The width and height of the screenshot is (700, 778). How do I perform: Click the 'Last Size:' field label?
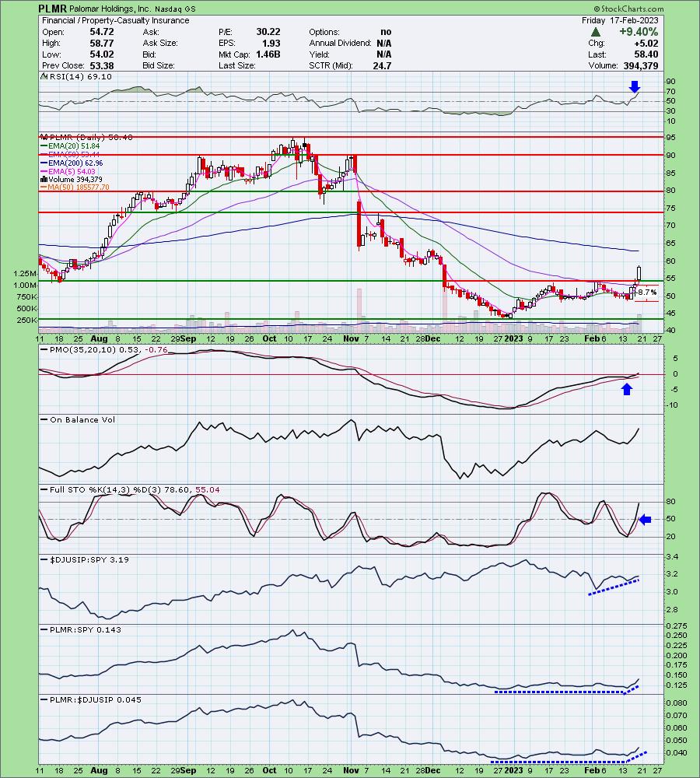pyautogui.click(x=237, y=65)
